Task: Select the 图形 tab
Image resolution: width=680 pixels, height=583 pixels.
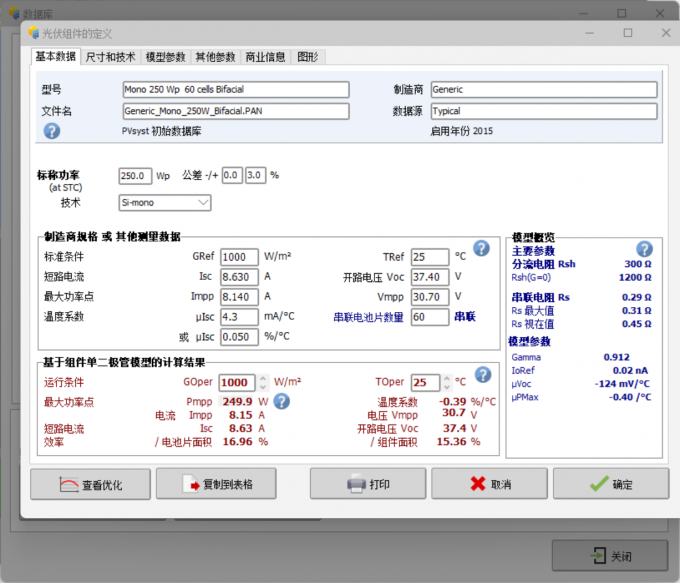Action: coord(307,57)
